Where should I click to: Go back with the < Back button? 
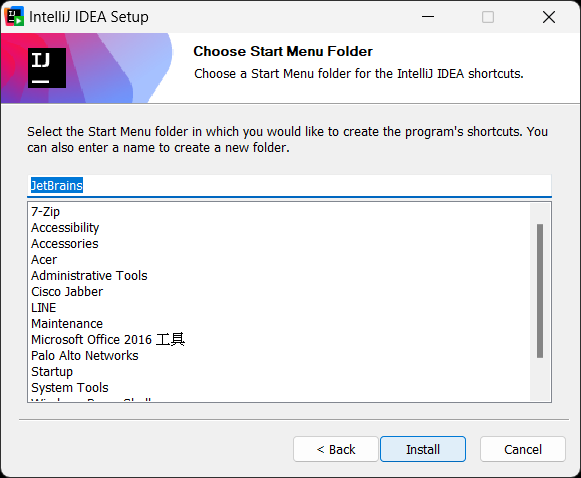336,449
